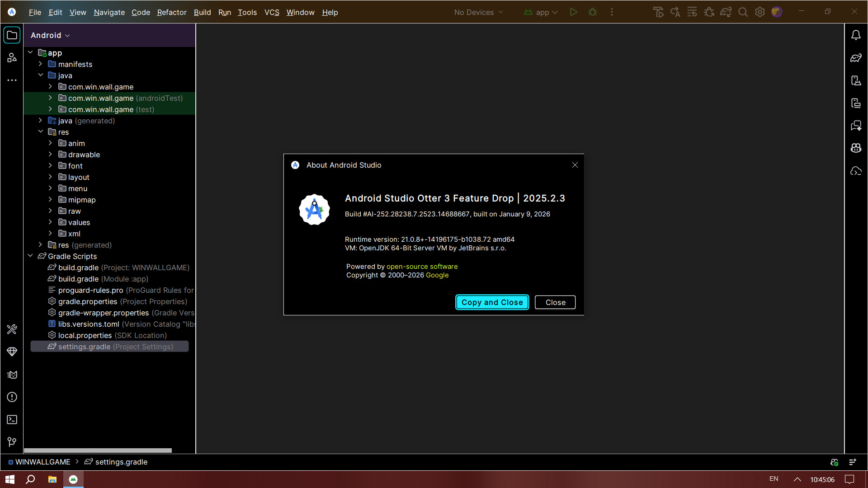
Task: Run the app configuration
Action: coord(573,12)
